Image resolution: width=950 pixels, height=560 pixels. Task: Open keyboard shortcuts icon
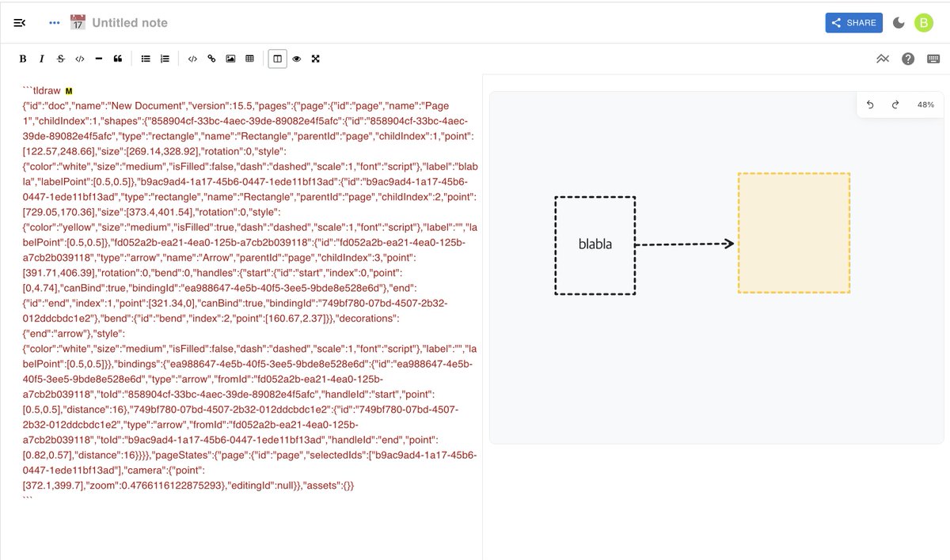pos(933,59)
